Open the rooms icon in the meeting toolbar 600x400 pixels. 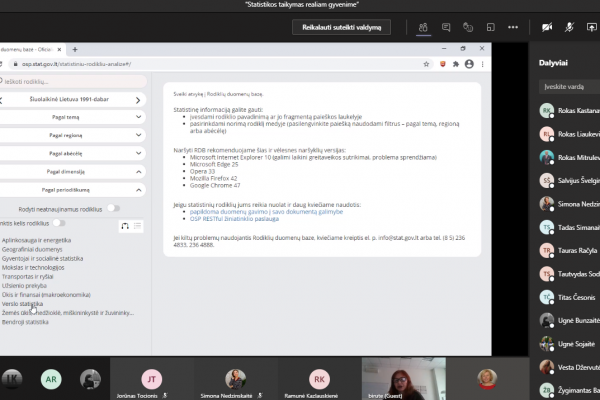pos(491,27)
